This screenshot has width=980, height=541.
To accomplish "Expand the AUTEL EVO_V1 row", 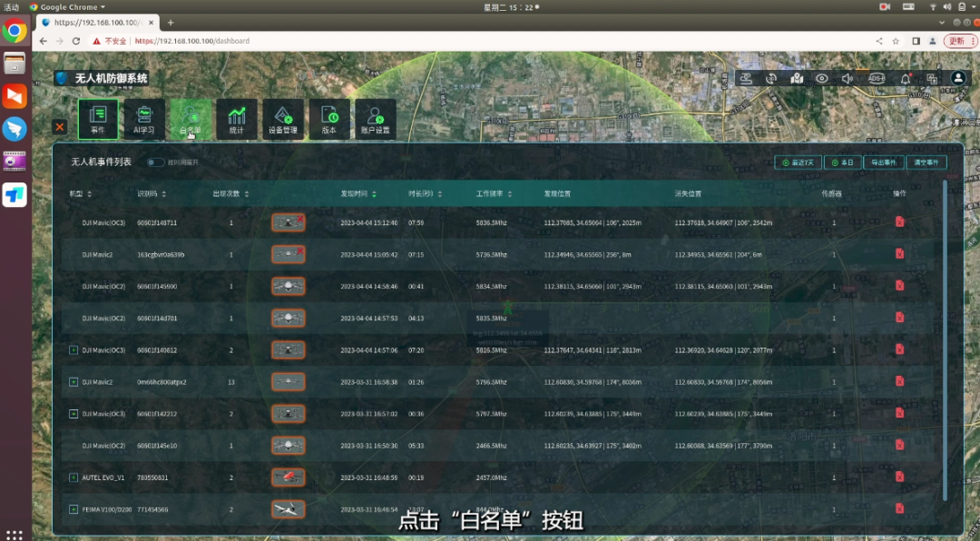I will pyautogui.click(x=73, y=477).
